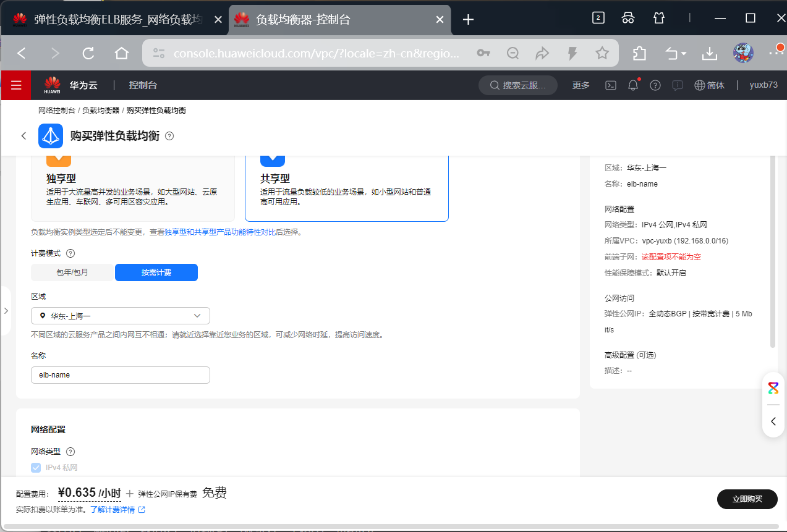Click the summary panel vertical scrollbar
The image size is (787, 532).
773,250
